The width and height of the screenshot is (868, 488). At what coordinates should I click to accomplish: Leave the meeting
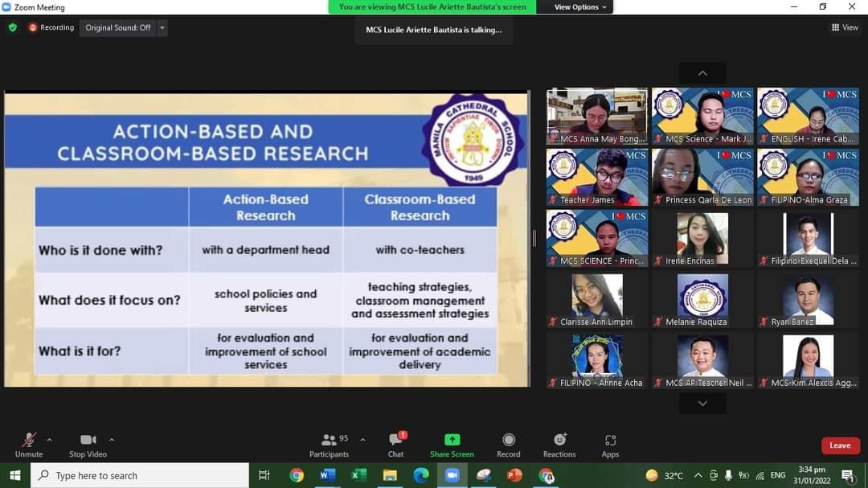(x=840, y=445)
